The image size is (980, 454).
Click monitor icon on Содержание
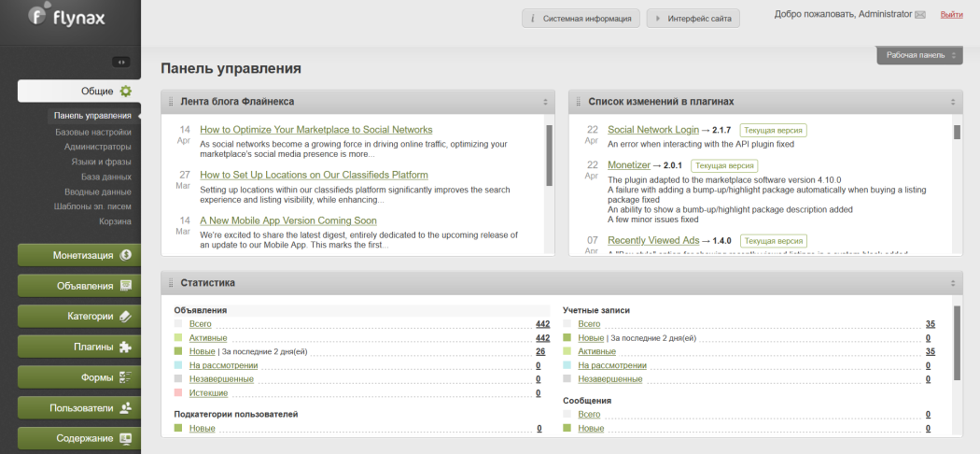click(x=126, y=438)
